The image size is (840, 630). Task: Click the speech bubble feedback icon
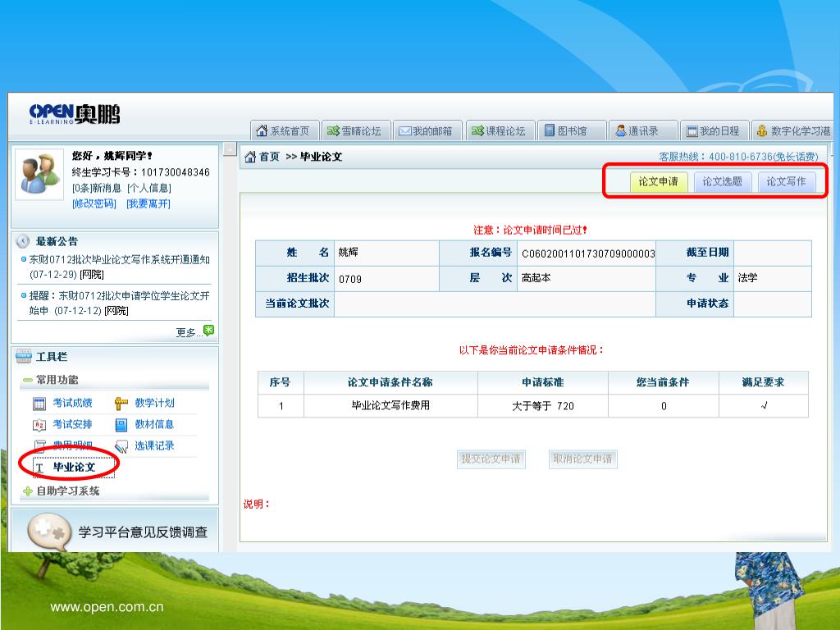[x=49, y=531]
